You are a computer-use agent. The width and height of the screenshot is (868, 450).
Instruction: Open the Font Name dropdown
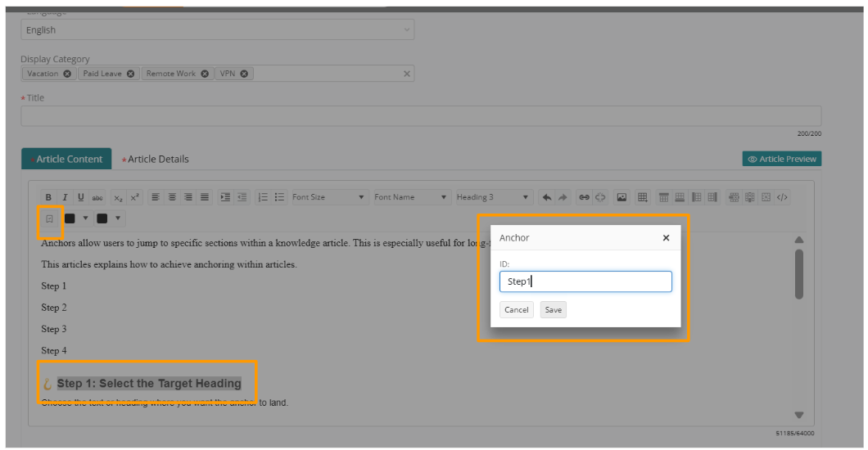coord(411,197)
